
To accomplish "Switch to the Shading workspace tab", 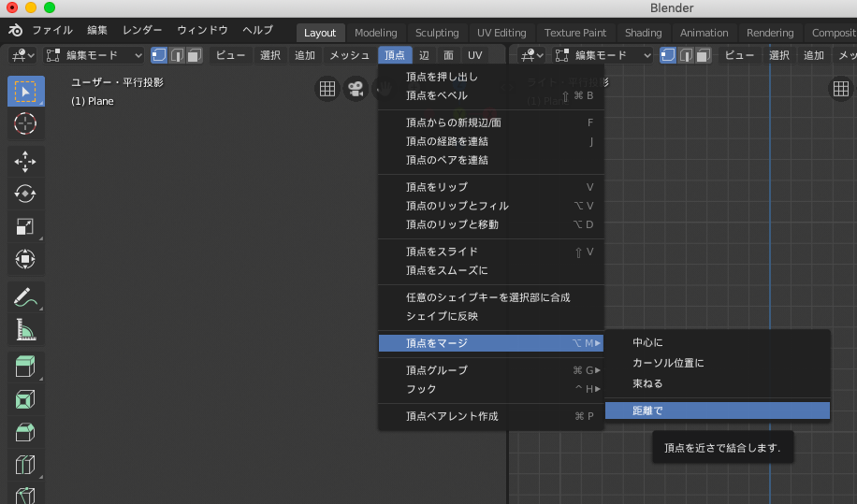I will (x=643, y=33).
